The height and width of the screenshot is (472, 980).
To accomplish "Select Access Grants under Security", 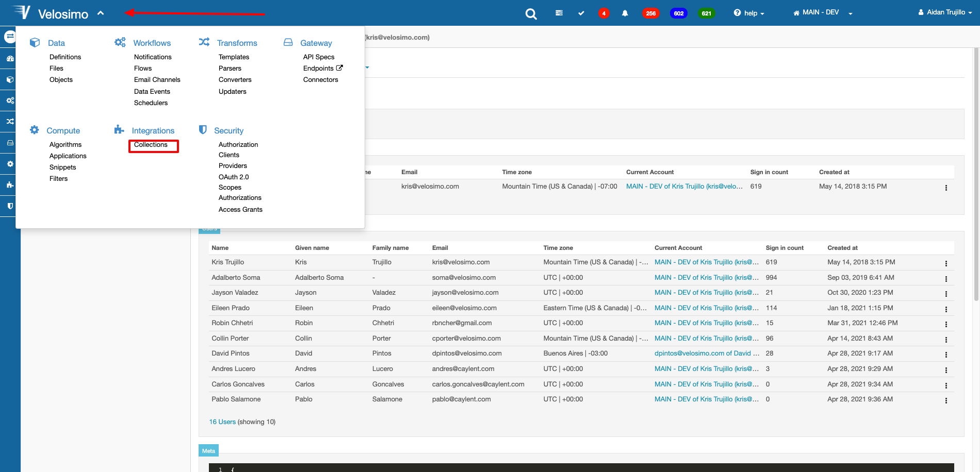I will [x=240, y=210].
